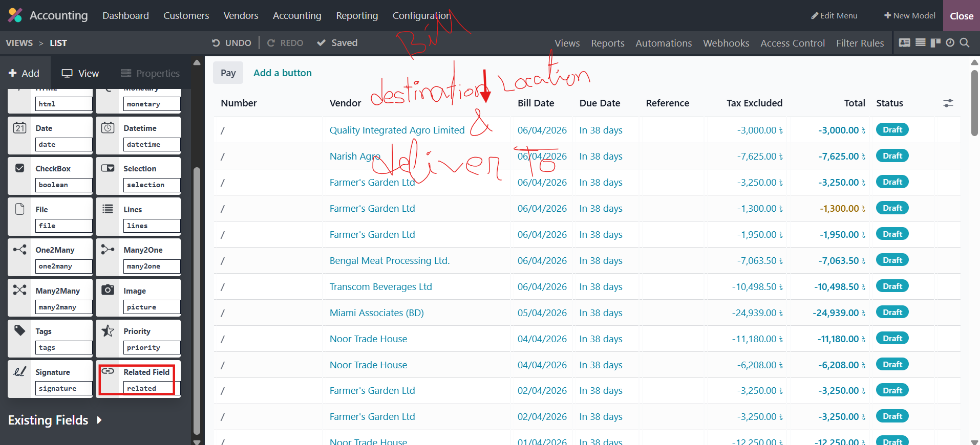
Task: Click the REDO button
Action: (285, 43)
